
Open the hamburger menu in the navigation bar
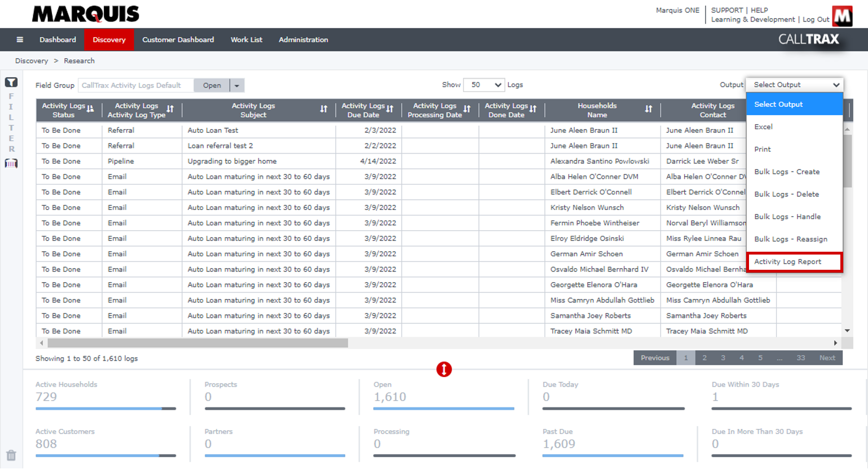20,40
